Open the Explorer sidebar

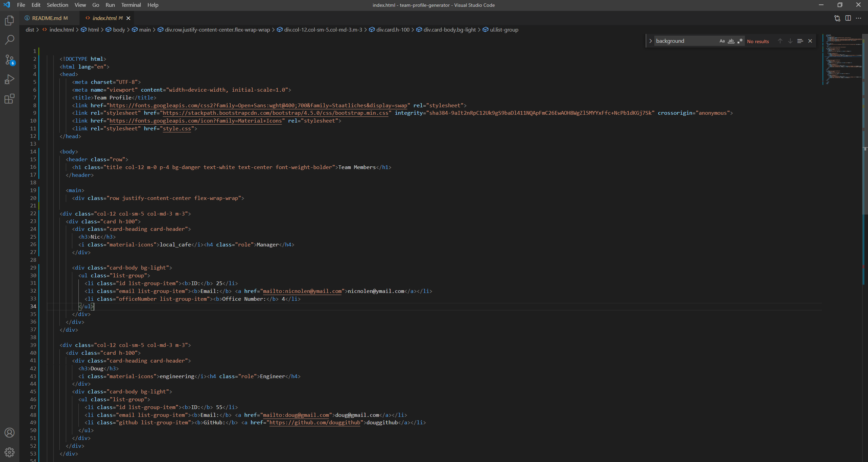click(x=9, y=20)
